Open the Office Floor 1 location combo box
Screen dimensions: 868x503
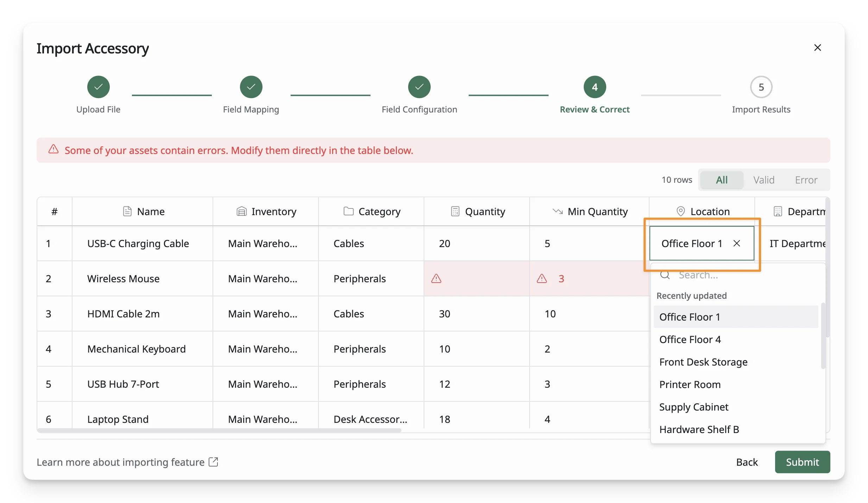702,243
